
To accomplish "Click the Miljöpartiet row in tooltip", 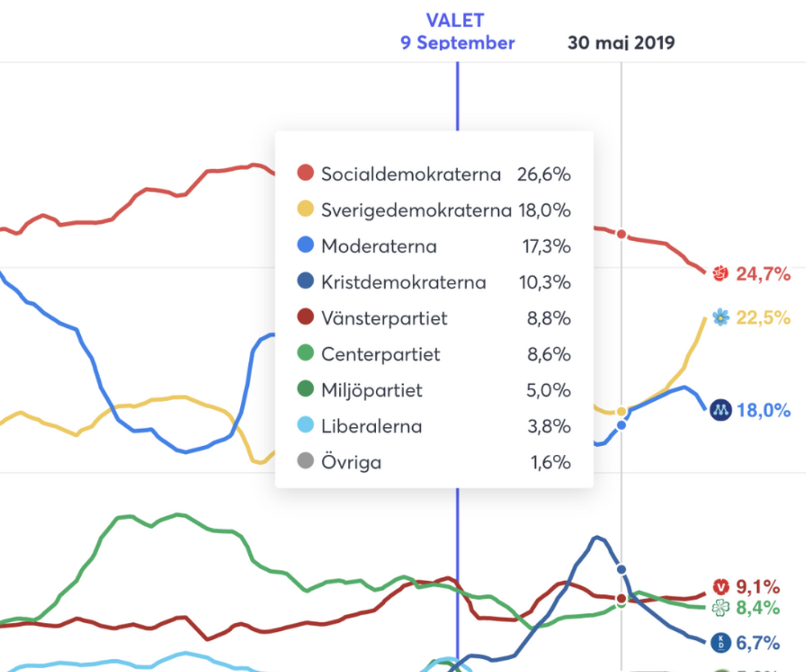I will 434,390.
